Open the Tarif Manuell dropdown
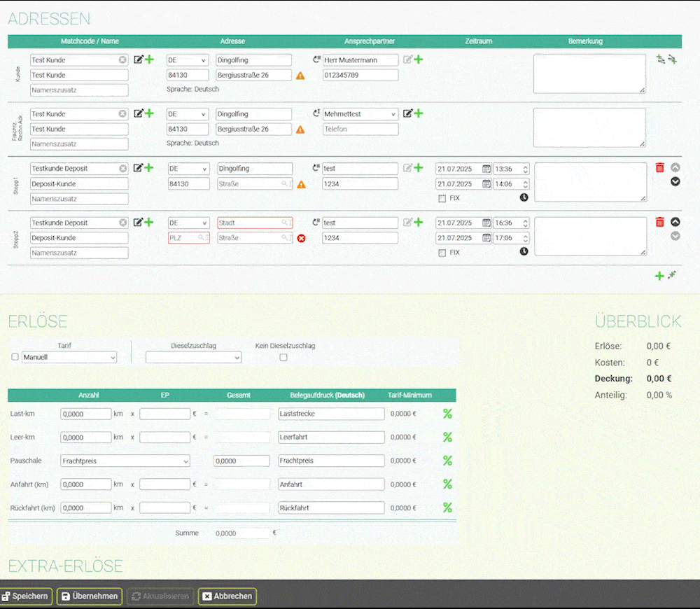The height and width of the screenshot is (609, 700). pos(69,357)
